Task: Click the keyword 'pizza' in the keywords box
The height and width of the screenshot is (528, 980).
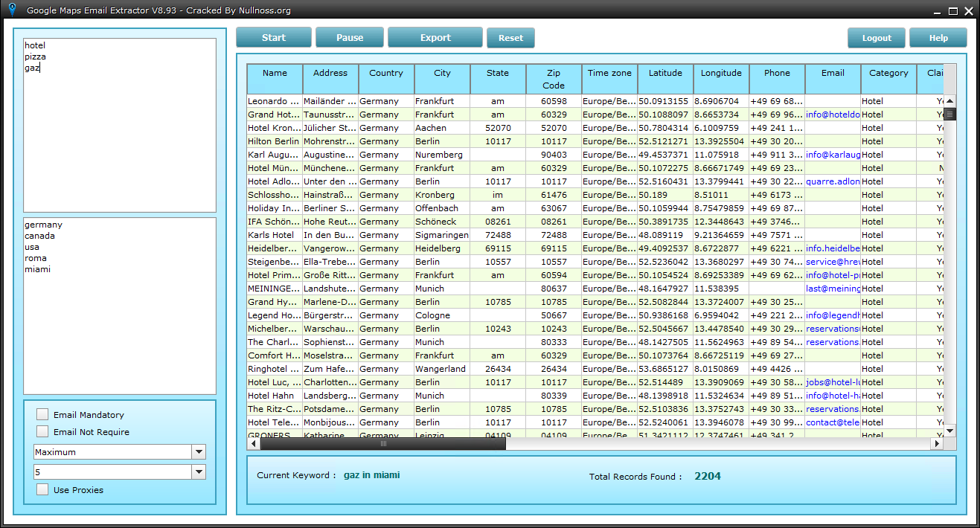Action: [x=35, y=57]
